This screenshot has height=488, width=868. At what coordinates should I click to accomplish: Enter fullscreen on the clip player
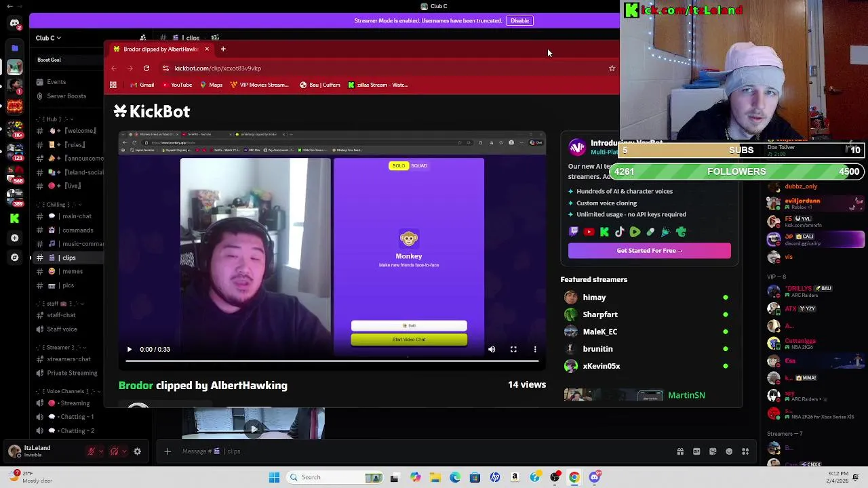[513, 349]
